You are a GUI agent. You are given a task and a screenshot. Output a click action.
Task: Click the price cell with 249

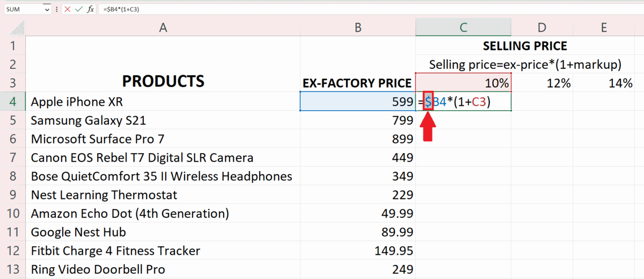pos(358,269)
